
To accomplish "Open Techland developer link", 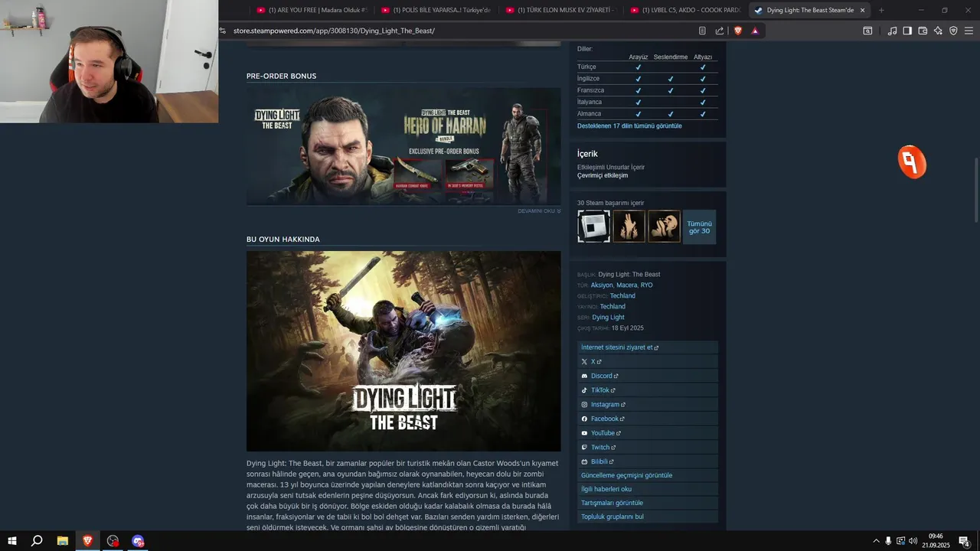I will pos(622,295).
